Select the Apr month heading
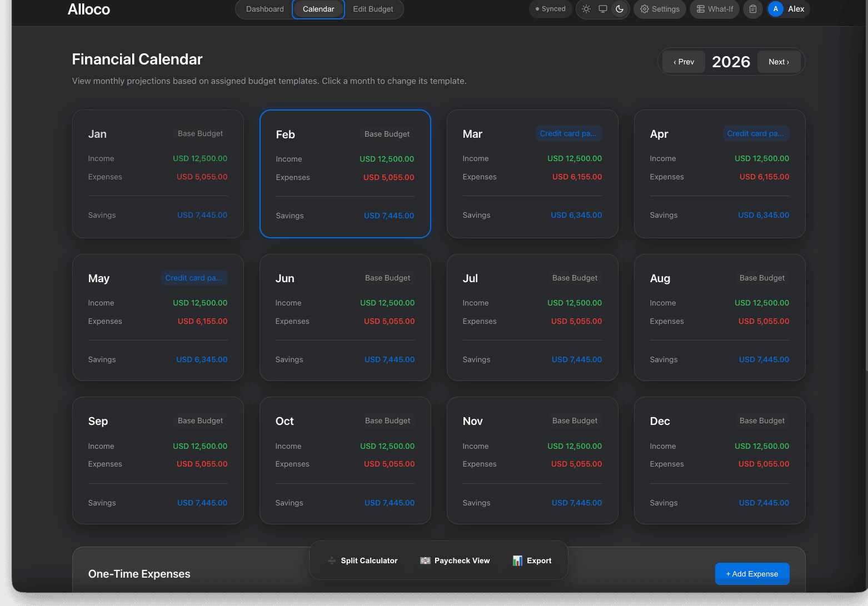 [659, 134]
